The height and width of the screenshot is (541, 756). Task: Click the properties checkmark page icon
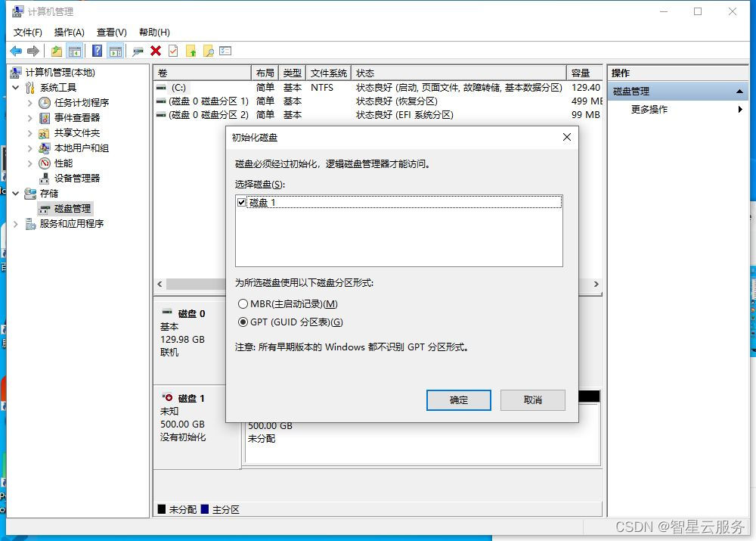173,51
